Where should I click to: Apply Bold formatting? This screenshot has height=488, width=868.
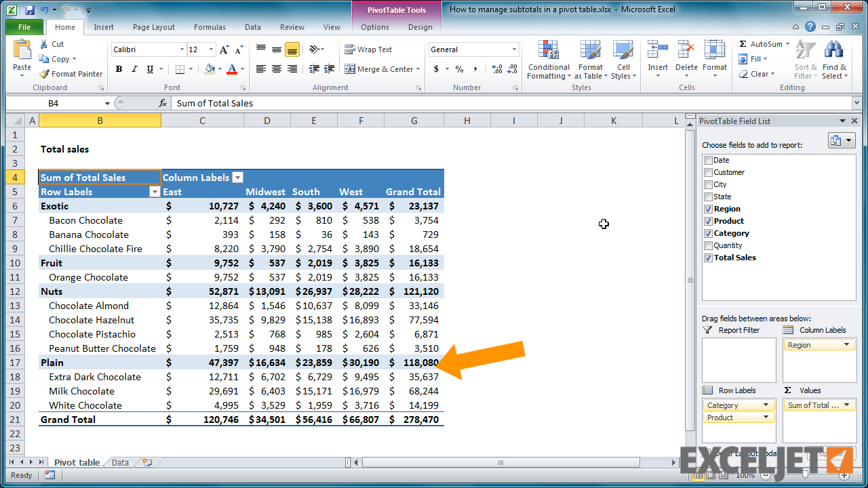pyautogui.click(x=119, y=69)
